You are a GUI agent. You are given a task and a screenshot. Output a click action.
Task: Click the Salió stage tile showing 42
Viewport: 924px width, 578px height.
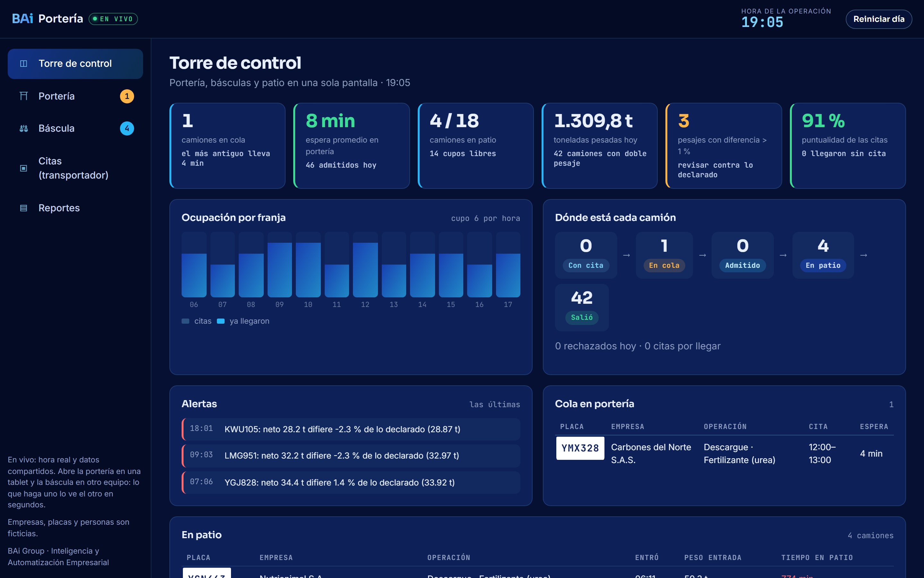[582, 307]
